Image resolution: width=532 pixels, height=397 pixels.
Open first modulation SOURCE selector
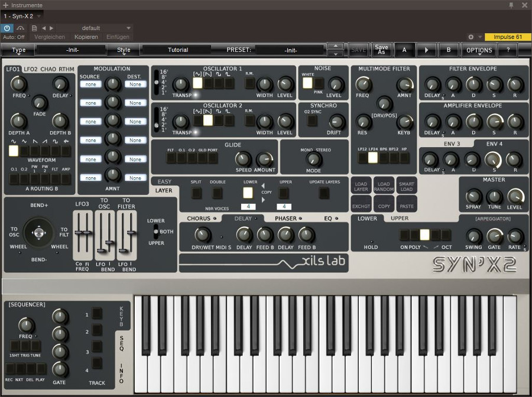coord(90,84)
